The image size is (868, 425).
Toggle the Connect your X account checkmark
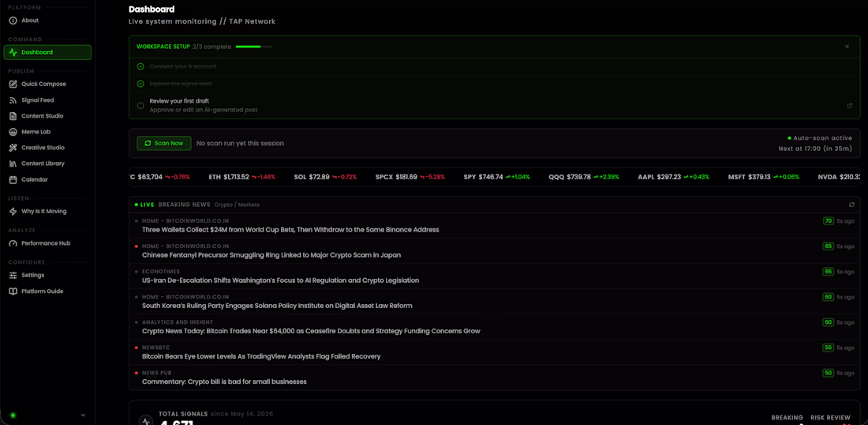pos(140,66)
